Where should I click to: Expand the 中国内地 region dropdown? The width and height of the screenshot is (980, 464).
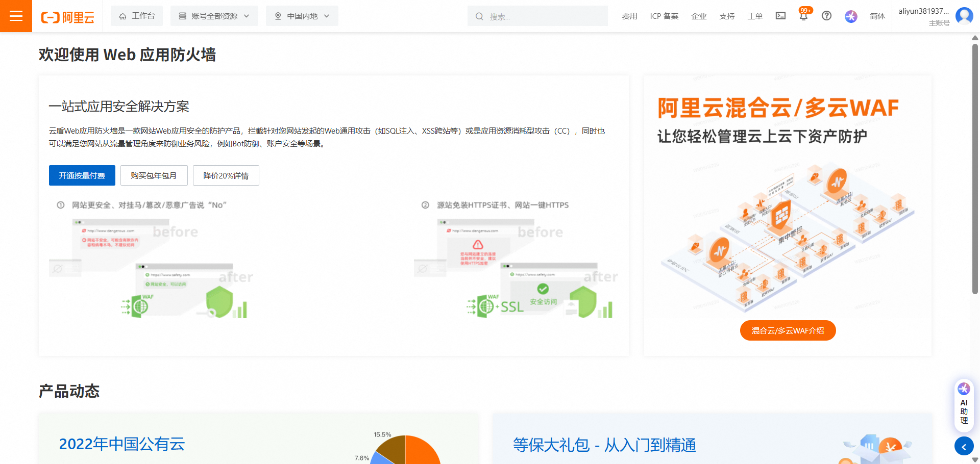pyautogui.click(x=302, y=16)
